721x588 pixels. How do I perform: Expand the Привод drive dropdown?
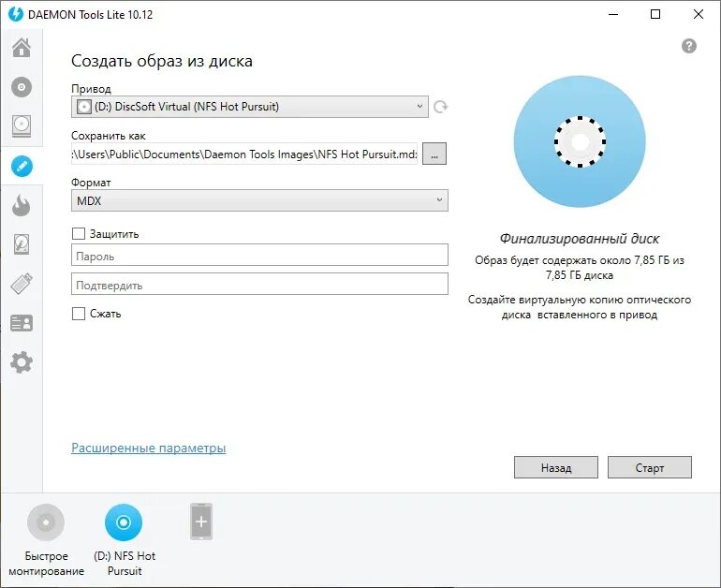pyautogui.click(x=250, y=107)
